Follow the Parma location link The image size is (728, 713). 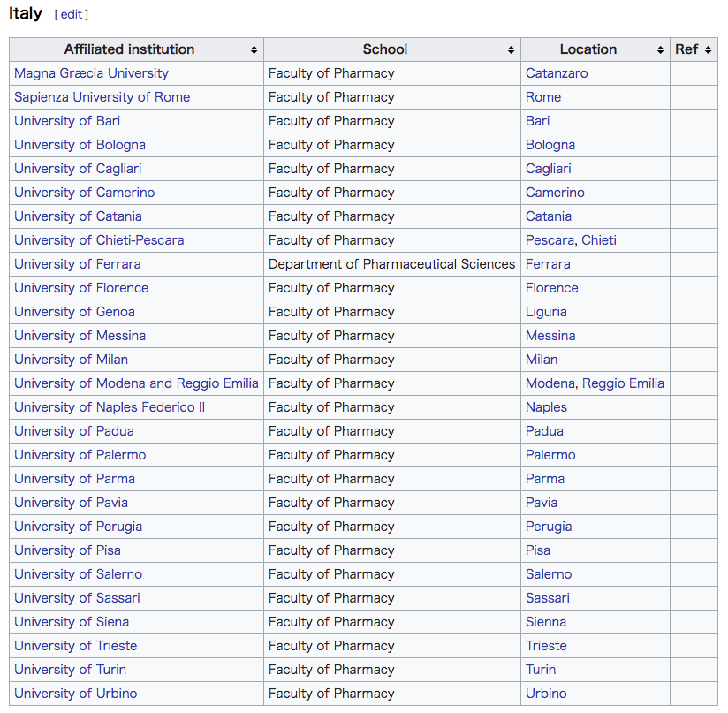(x=545, y=479)
